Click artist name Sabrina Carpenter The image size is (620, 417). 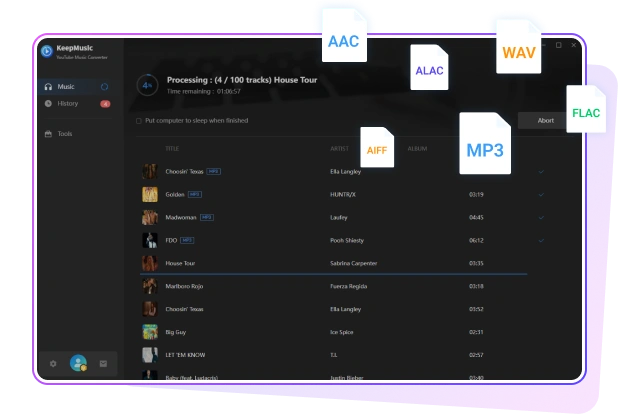(353, 263)
